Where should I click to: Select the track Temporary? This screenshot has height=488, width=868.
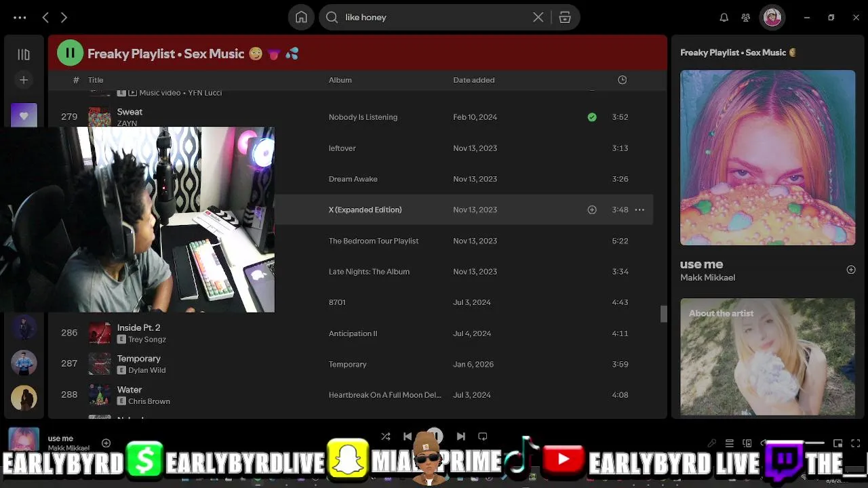pos(139,359)
